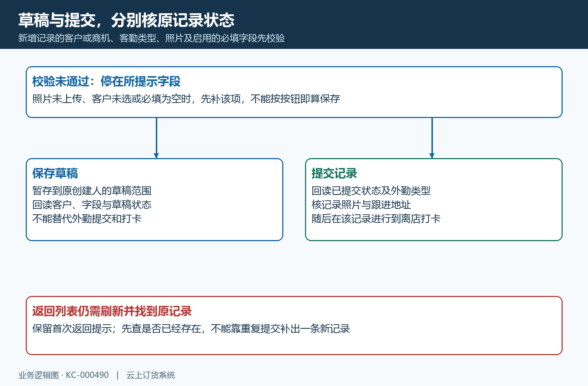Viewport: 588px width, 386px height.
Task: Click the footer text 云上订货系统
Action: pyautogui.click(x=151, y=375)
